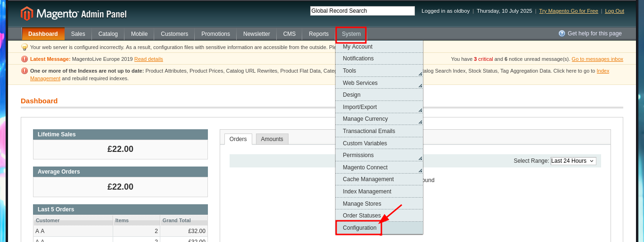Expand the Magento Connect submenu arrow
644x242 pixels.
[420, 170]
